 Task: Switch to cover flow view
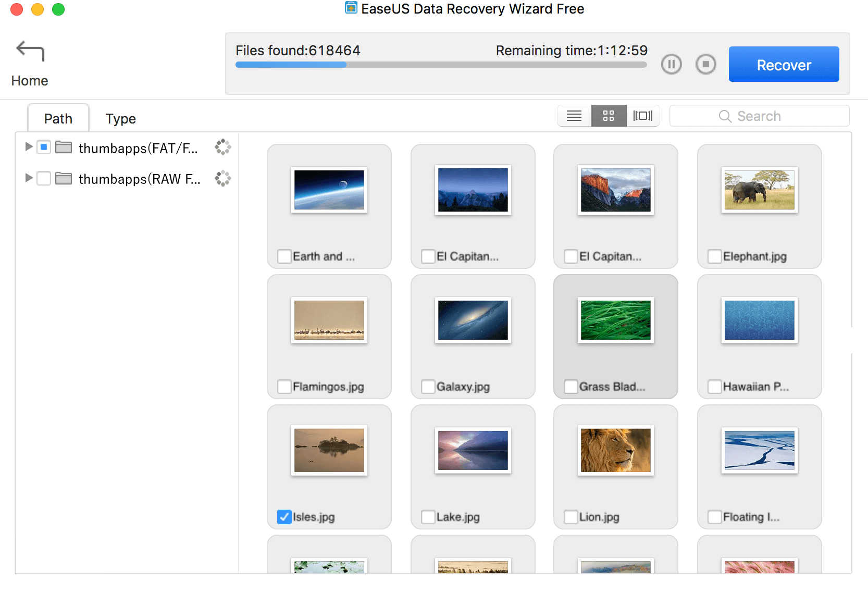[643, 116]
